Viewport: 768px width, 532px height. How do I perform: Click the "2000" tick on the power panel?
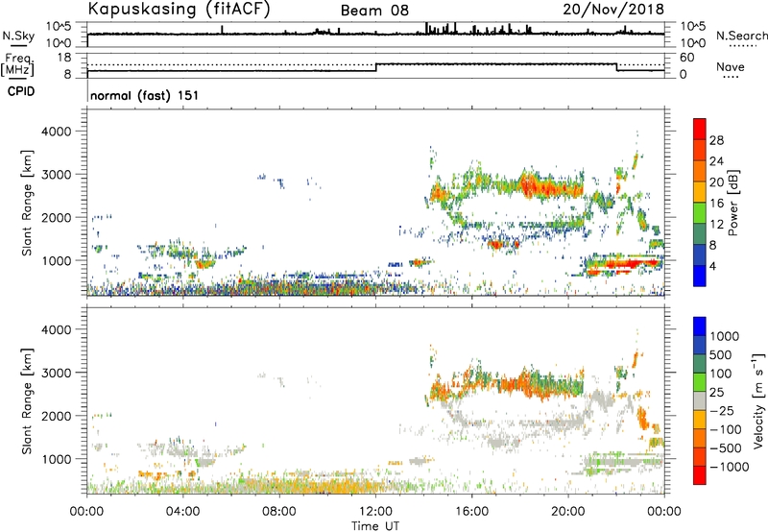click(56, 217)
